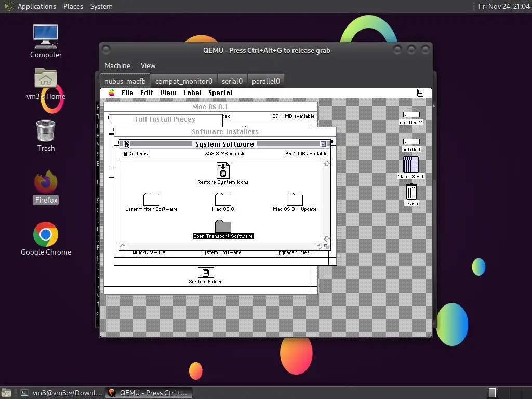
Task: Click the horizontal scrollbar left arrow
Action: (123, 247)
